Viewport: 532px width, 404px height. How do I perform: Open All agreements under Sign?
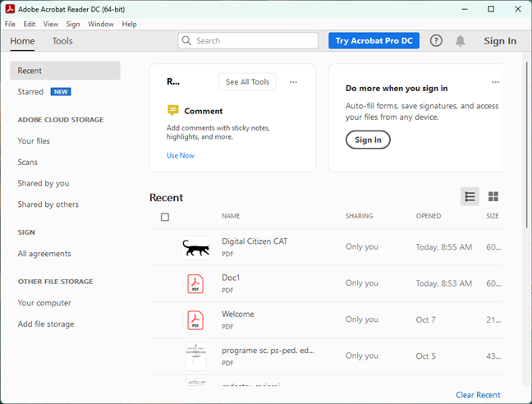point(44,254)
